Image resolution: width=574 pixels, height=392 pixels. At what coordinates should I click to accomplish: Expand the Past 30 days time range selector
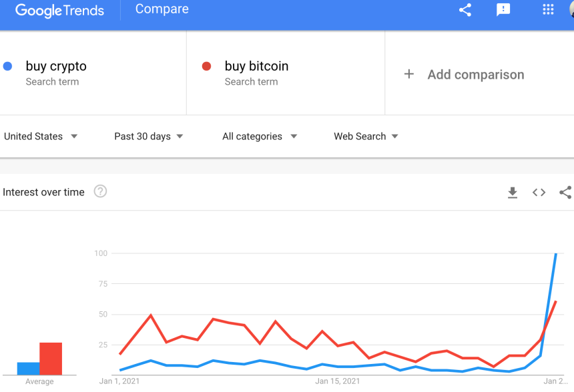tap(148, 136)
